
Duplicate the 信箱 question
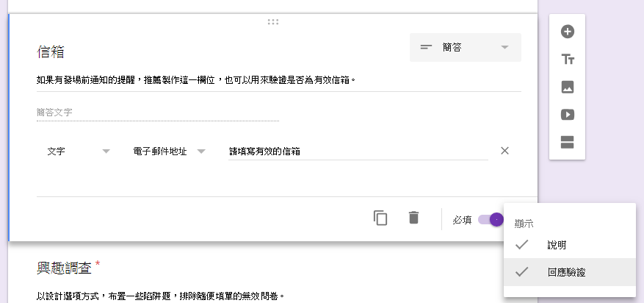380,218
